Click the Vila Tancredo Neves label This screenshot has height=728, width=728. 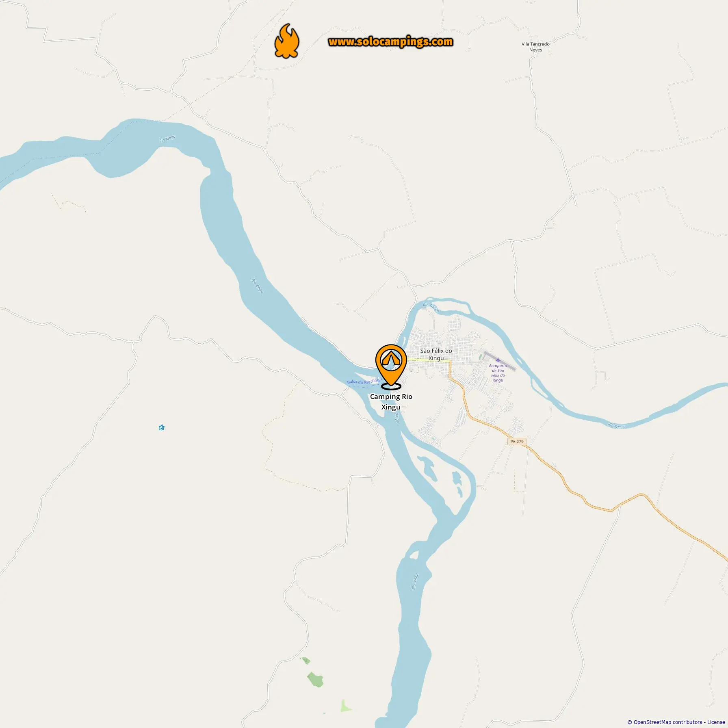click(535, 47)
